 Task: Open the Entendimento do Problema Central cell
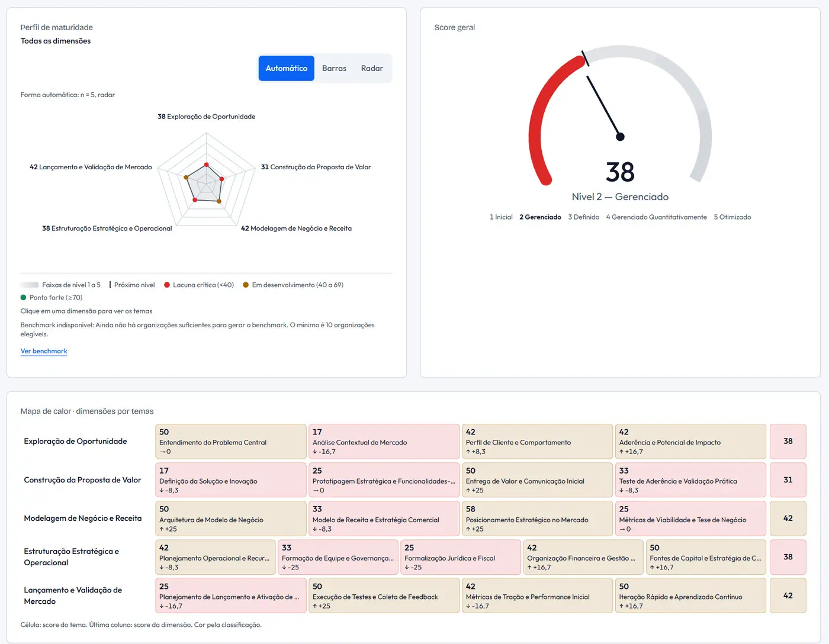point(231,442)
